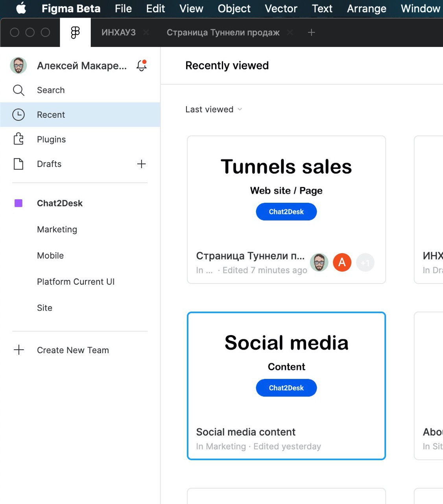The width and height of the screenshot is (443, 504).
Task: Click the Search magnifier icon
Action: [18, 90]
